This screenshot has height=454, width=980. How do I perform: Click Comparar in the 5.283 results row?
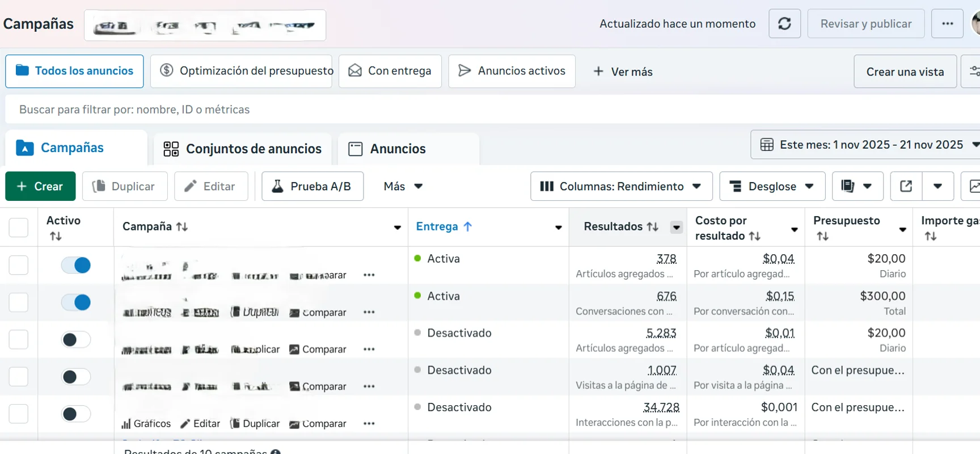tap(318, 349)
